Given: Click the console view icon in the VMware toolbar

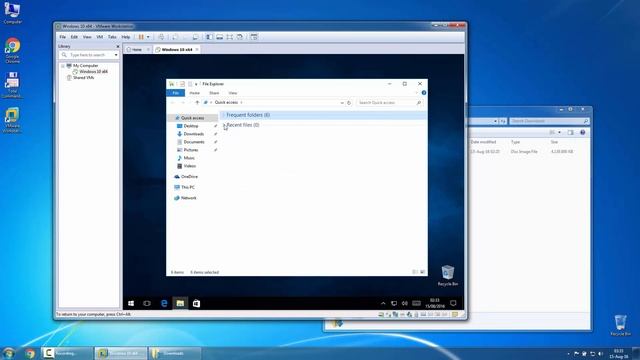Looking at the screenshot, I should (254, 37).
